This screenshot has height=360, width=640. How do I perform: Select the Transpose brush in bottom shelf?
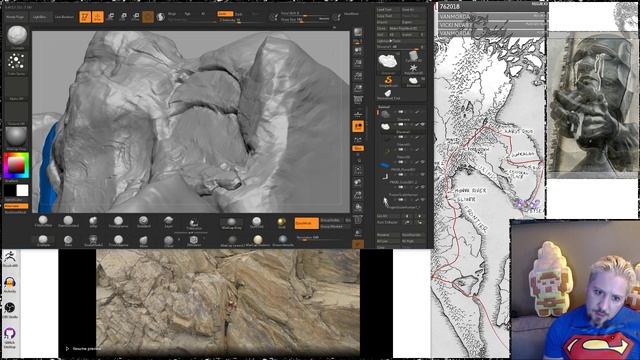pos(193,223)
